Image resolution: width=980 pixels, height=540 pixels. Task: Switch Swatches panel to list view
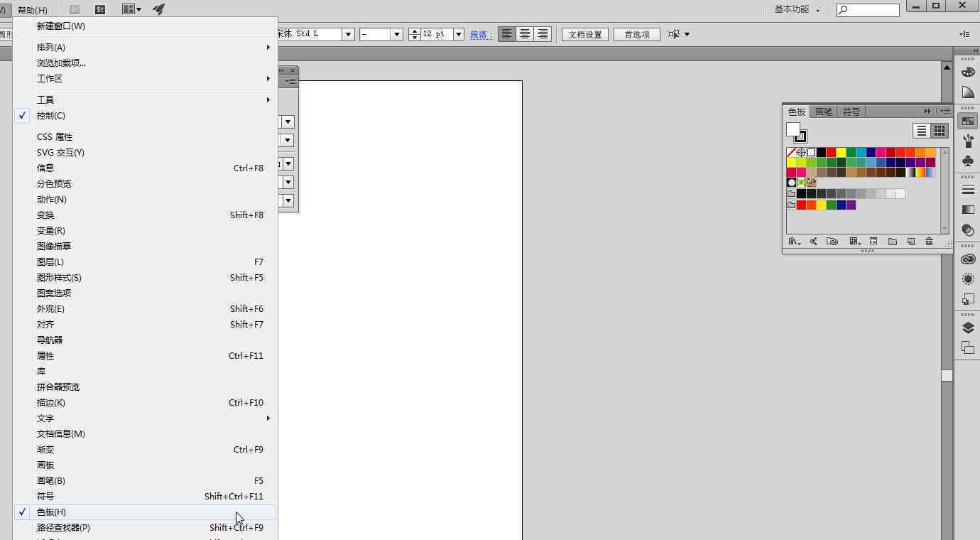[x=921, y=131]
